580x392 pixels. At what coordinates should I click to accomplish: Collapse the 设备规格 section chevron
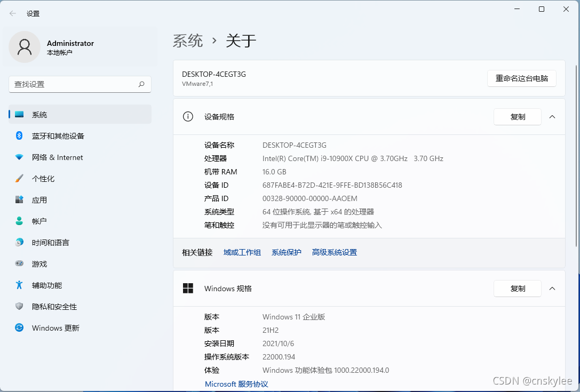point(552,117)
